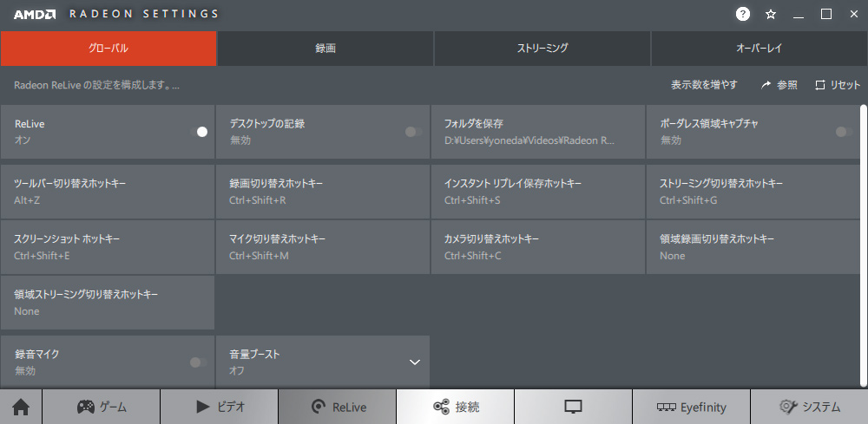Screen dimensions: 868x424
Task: Click the favorites star icon
Action: (x=771, y=15)
